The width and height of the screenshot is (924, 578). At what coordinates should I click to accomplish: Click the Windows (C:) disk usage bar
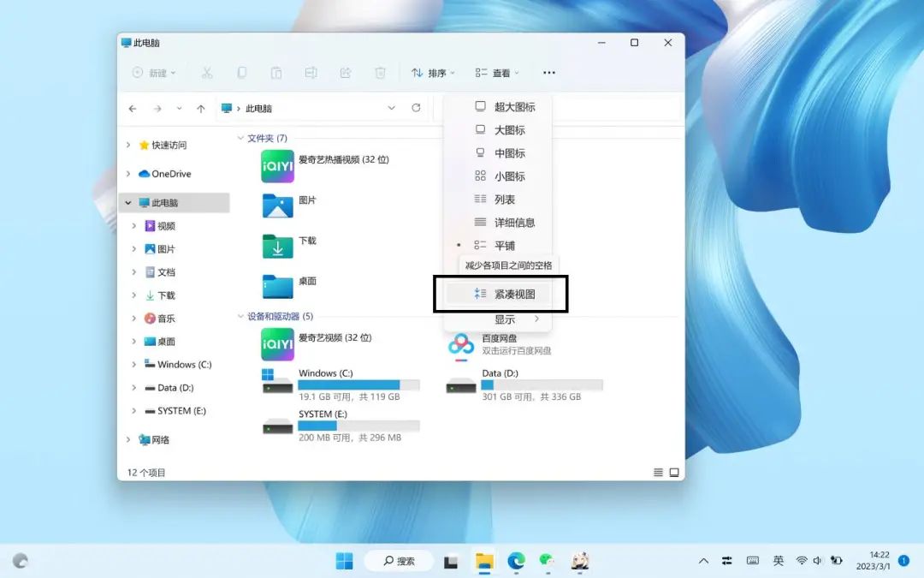click(x=359, y=384)
